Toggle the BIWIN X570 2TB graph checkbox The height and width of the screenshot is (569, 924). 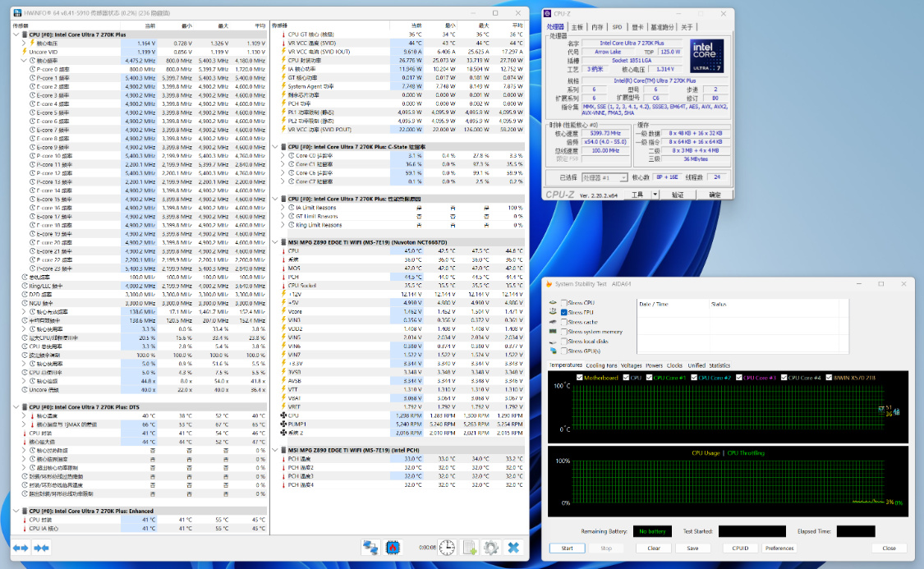point(829,378)
